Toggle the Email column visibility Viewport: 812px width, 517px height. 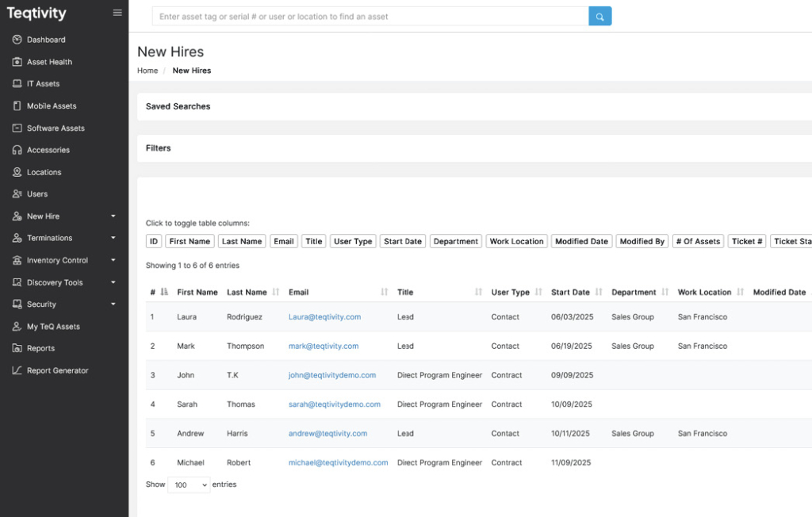(284, 242)
